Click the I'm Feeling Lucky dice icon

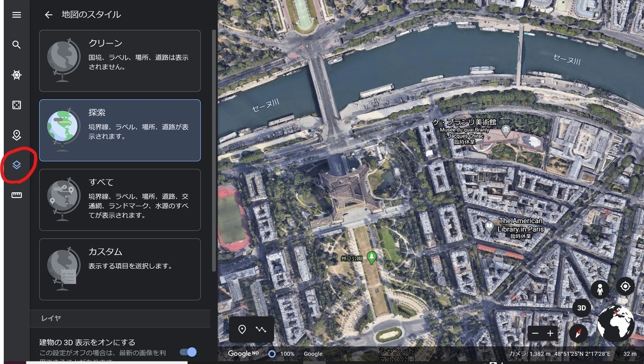pos(17,105)
